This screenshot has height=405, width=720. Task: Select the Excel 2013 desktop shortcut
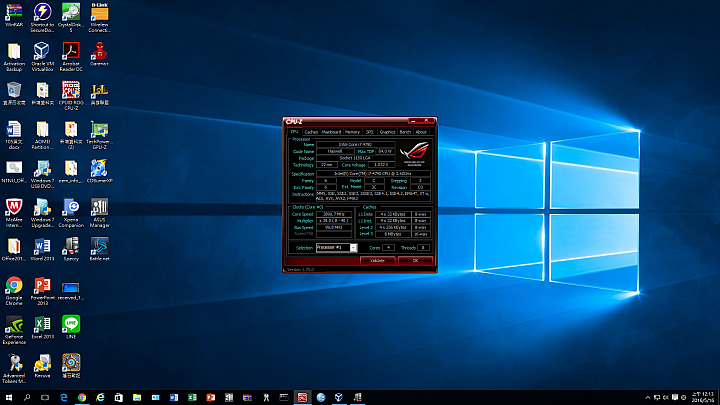pos(43,325)
